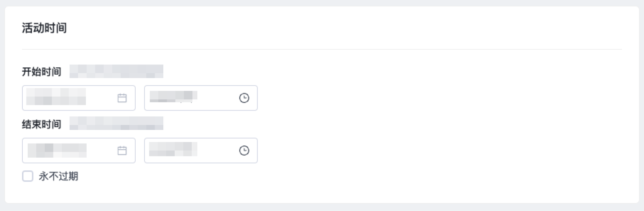Focus the 结束时间 date input box
The height and width of the screenshot is (211, 644).
coord(79,150)
